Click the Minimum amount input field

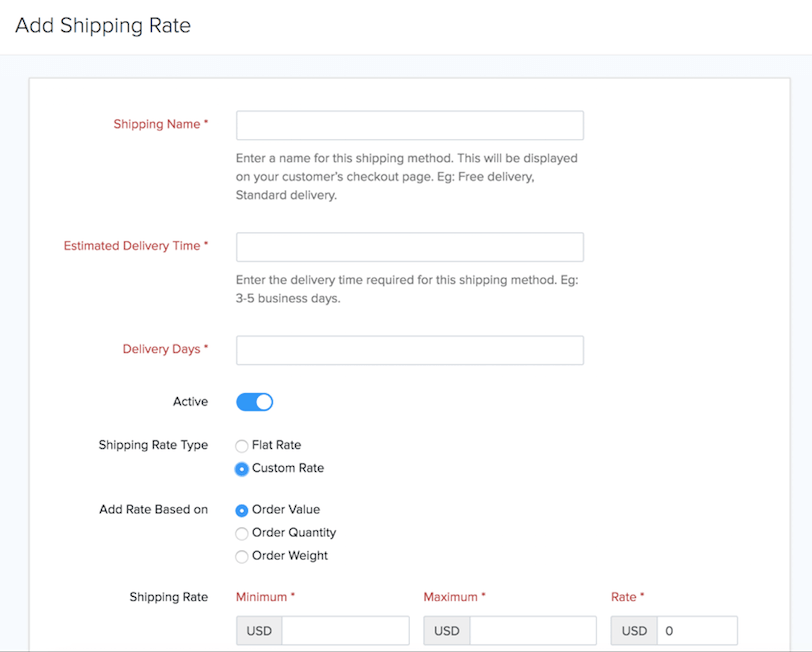tap(345, 631)
